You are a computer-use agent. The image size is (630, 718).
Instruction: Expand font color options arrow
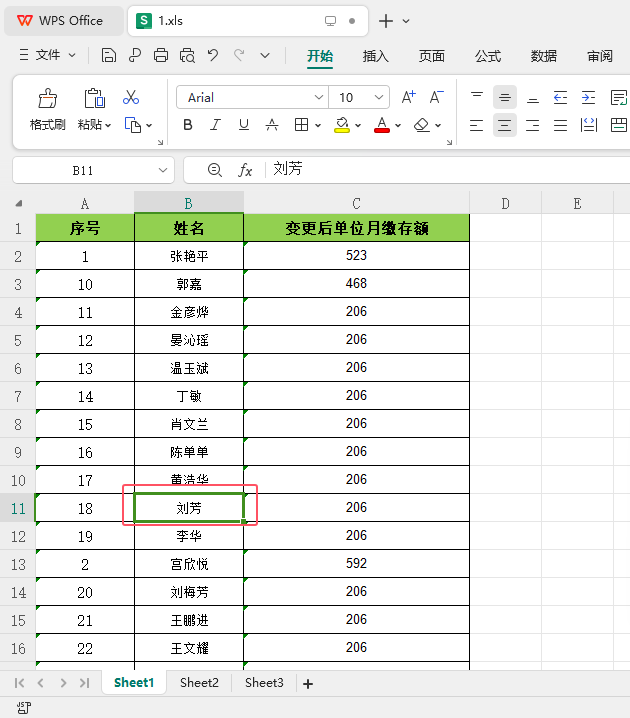point(398,125)
